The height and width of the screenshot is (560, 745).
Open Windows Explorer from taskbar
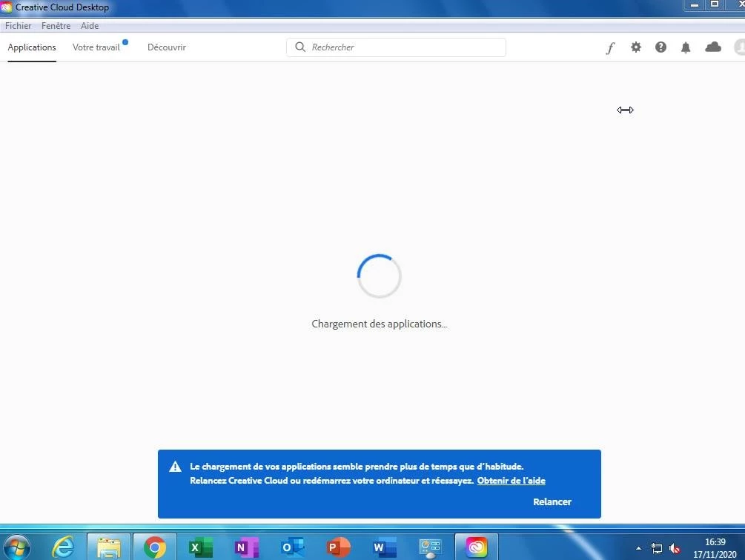[109, 547]
